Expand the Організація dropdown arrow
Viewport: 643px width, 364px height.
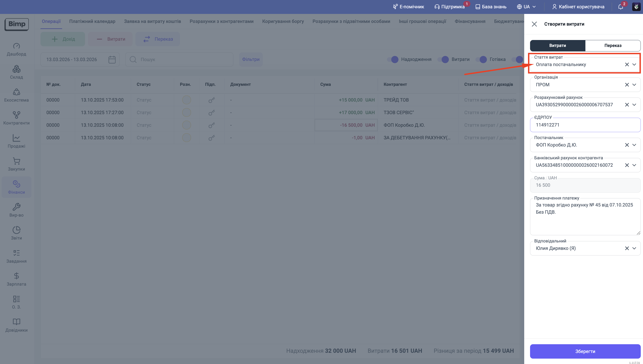pyautogui.click(x=634, y=85)
